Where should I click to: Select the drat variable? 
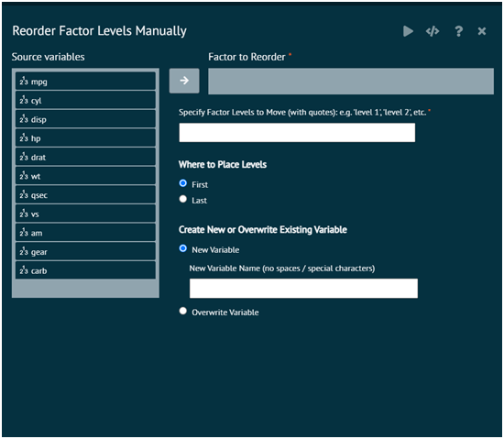click(x=85, y=157)
